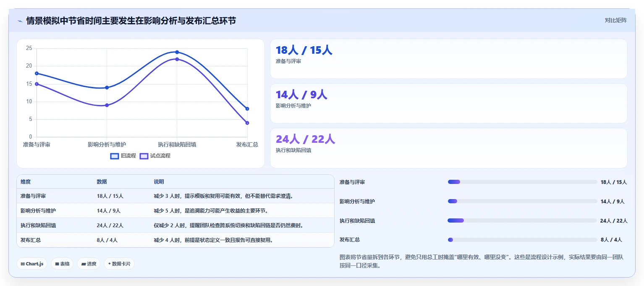The height and width of the screenshot is (286, 644).
Task: Click the 维度 column header
Action: (x=26, y=182)
